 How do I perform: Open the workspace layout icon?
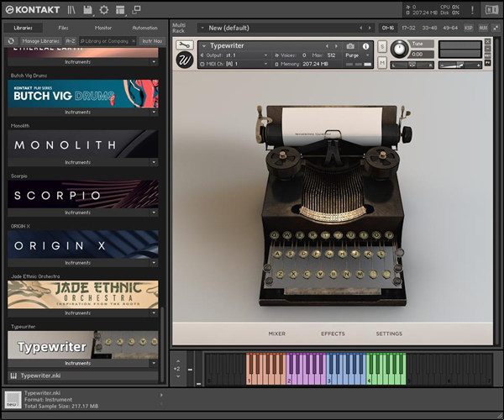pos(120,10)
